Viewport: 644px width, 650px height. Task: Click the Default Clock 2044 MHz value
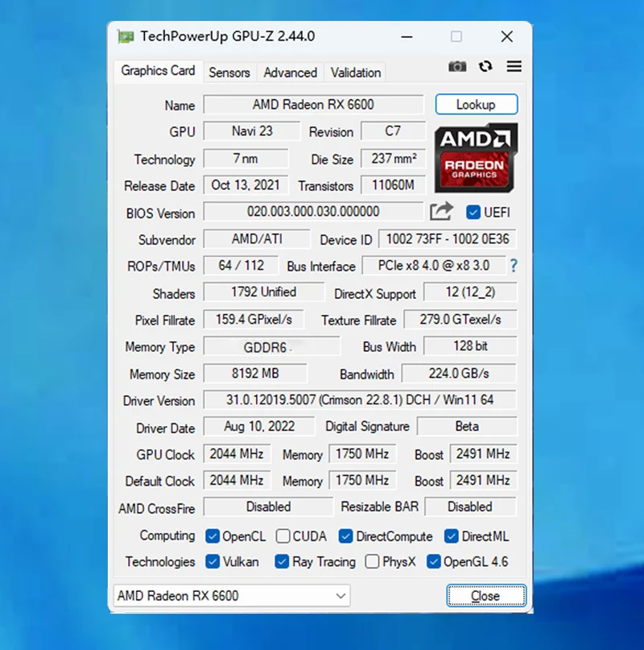pos(237,481)
